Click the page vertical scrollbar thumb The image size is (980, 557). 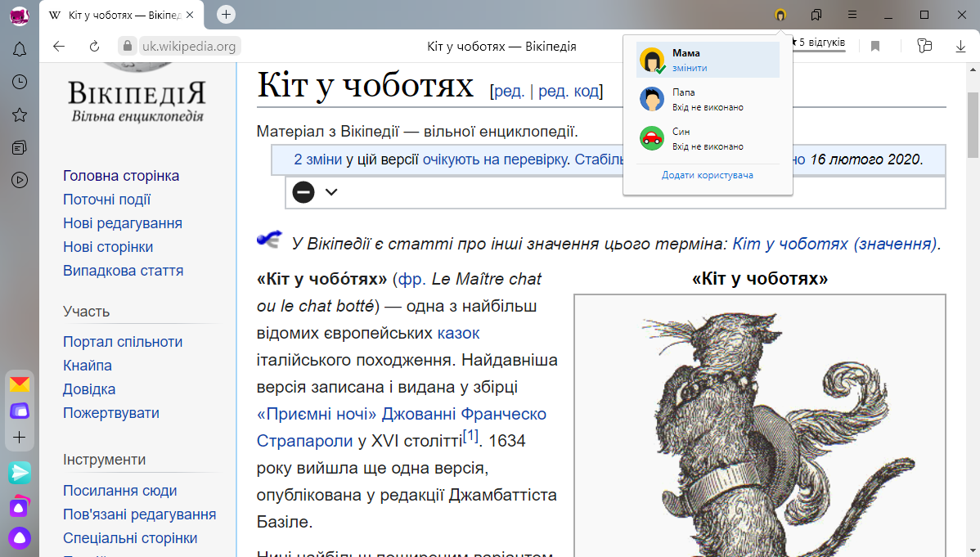pos(973,125)
